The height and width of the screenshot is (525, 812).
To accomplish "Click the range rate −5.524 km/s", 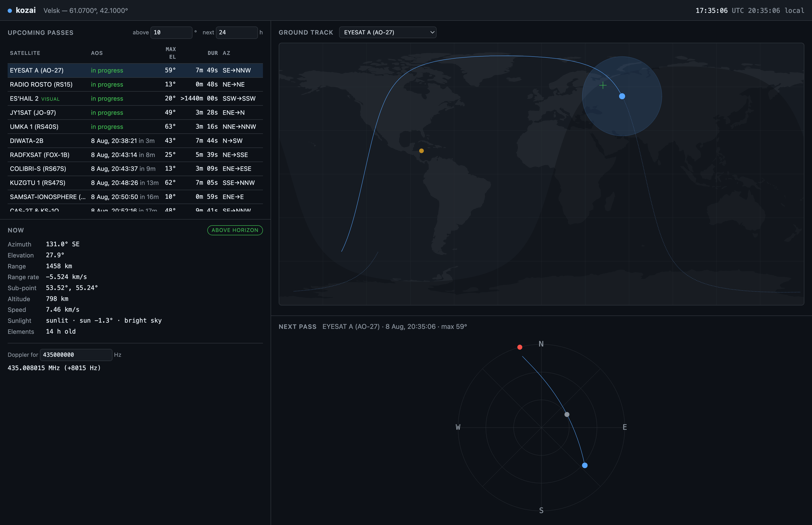I will [66, 277].
